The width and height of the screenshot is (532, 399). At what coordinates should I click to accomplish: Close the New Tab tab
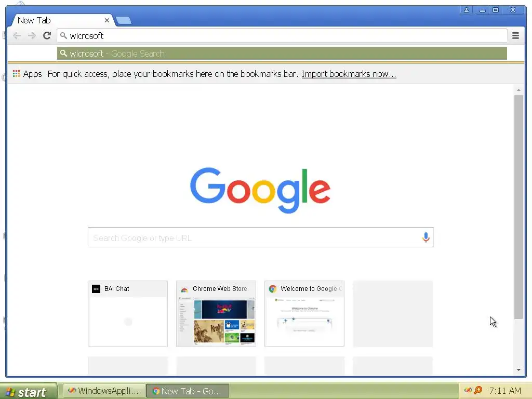(x=107, y=20)
